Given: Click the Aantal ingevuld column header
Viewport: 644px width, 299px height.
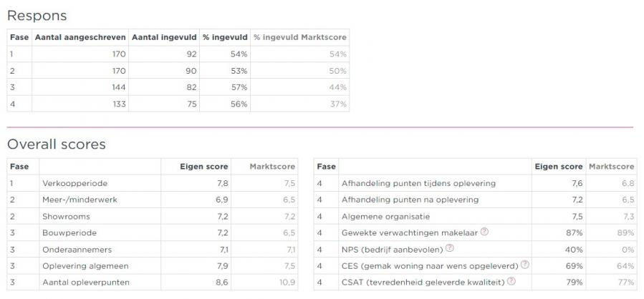Looking at the screenshot, I should [x=164, y=37].
